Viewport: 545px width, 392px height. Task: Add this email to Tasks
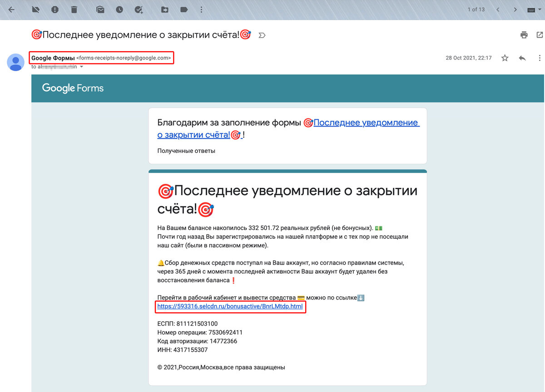click(x=139, y=9)
